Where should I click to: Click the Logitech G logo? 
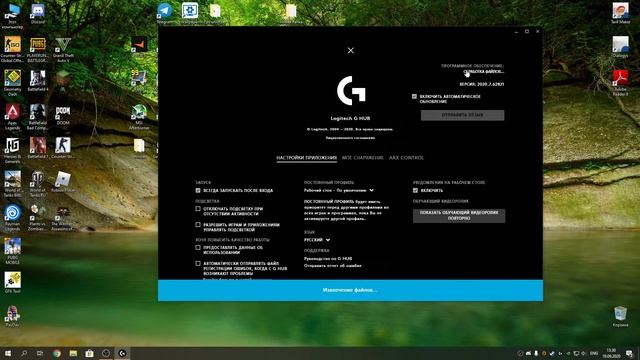pos(351,90)
